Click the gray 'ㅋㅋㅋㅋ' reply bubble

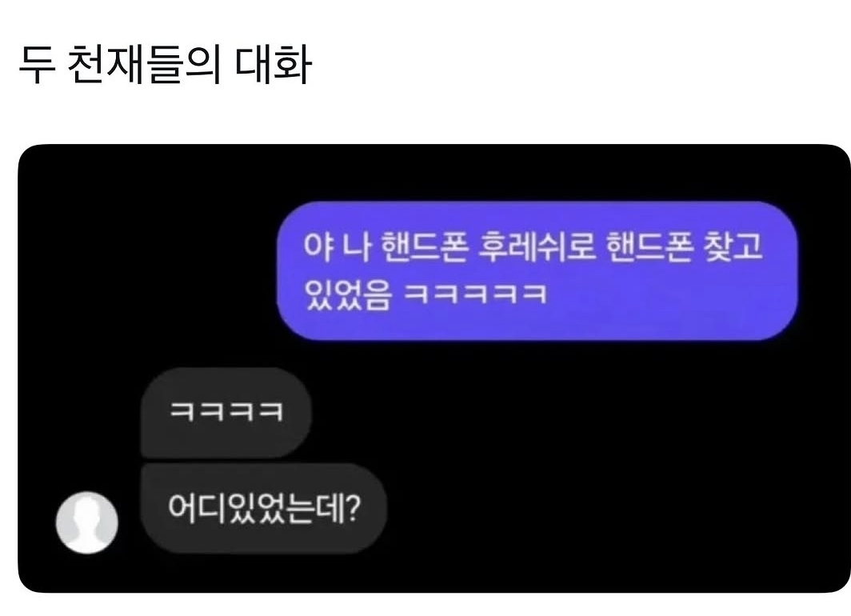coord(226,413)
